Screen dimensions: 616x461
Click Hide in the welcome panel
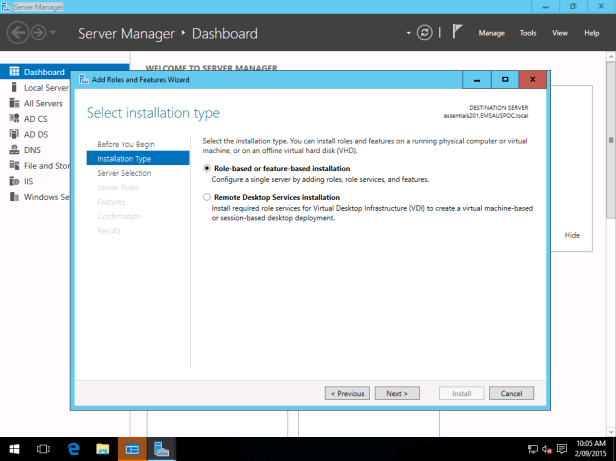(572, 235)
